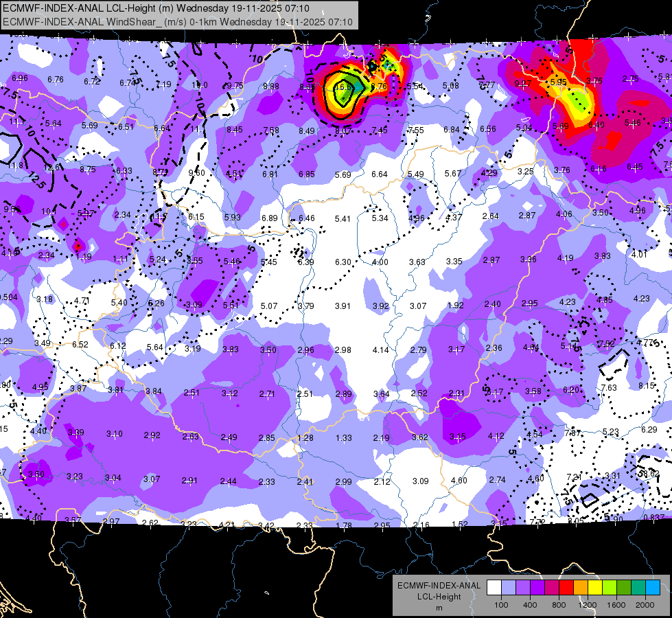Image resolution: width=672 pixels, height=618 pixels.
Task: Click the unit label 'm' in legend
Action: 439,608
